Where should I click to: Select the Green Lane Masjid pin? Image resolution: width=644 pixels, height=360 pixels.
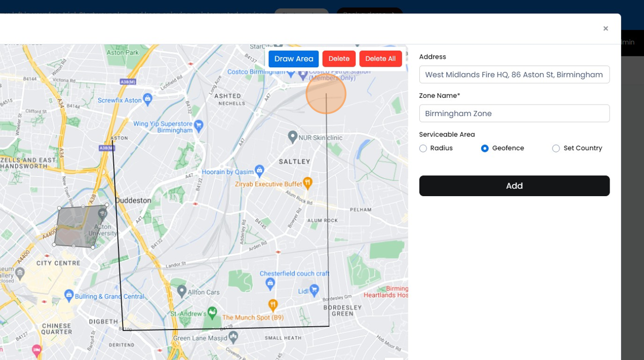pyautogui.click(x=233, y=336)
